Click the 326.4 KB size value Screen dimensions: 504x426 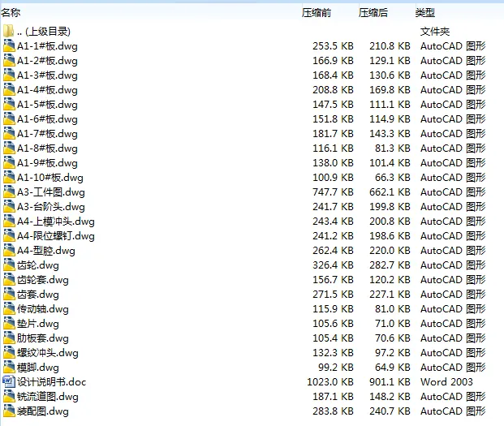(x=333, y=265)
